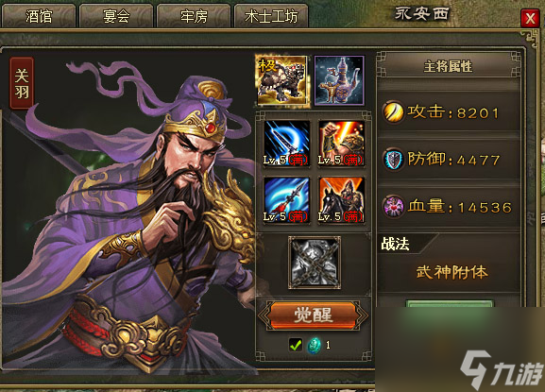This screenshot has width=545, height=392.
Task: Click the defense 防御 shield icon
Action: pos(393,160)
